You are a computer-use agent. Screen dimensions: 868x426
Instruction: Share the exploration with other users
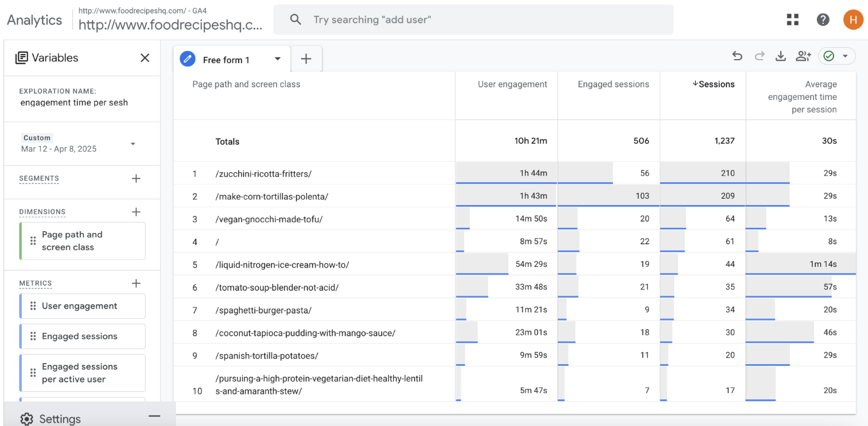click(x=803, y=56)
